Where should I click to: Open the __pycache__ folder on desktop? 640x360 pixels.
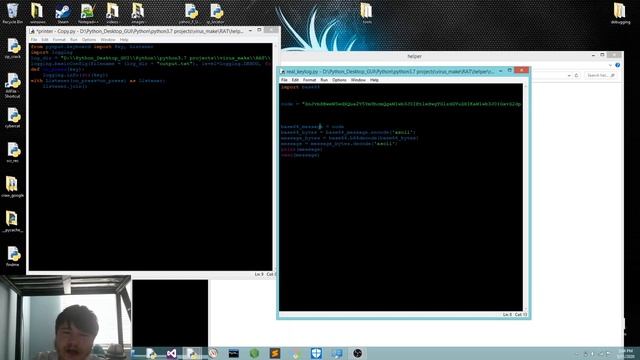pyautogui.click(x=13, y=222)
